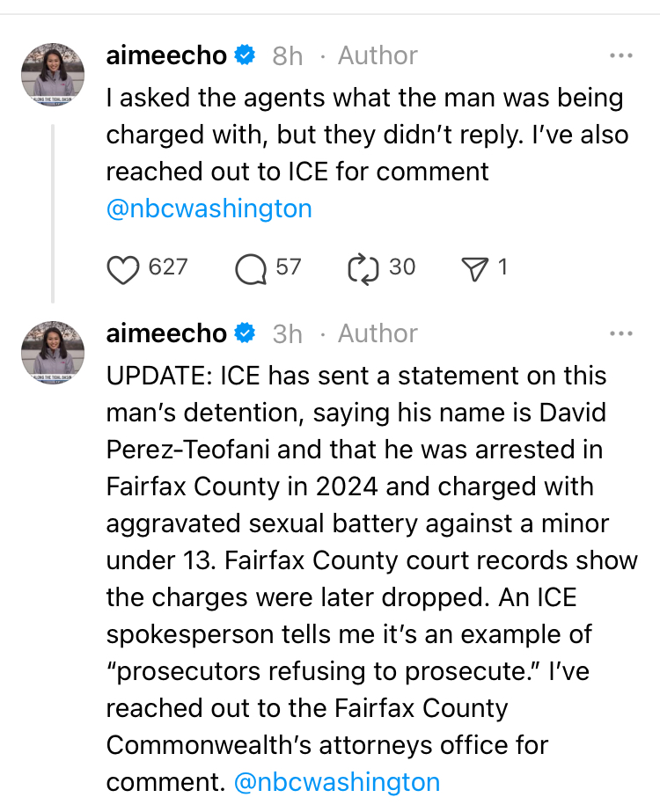
Task: Open the first post's three-dot menu
Action: pos(620,56)
